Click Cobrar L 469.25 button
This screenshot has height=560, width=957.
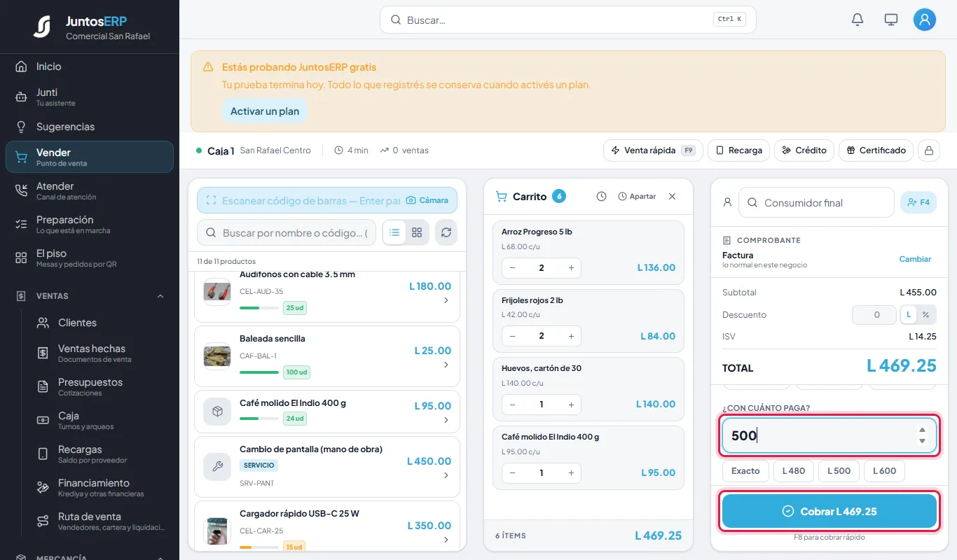pos(829,512)
